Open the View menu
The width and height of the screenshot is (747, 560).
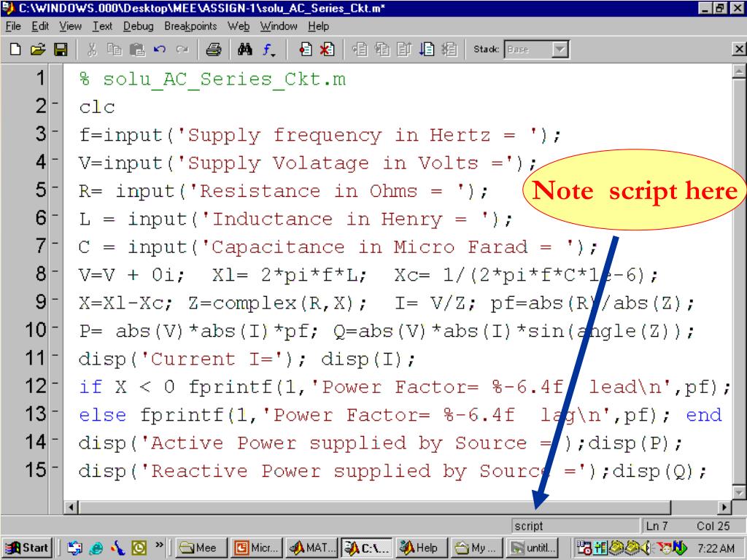coord(70,27)
